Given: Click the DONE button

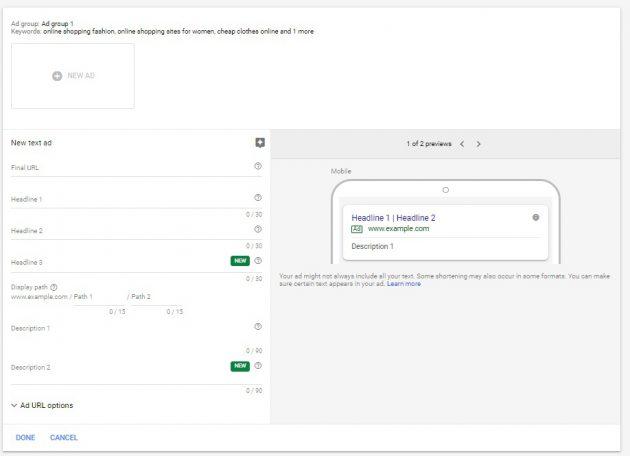Looking at the screenshot, I should click(25, 438).
